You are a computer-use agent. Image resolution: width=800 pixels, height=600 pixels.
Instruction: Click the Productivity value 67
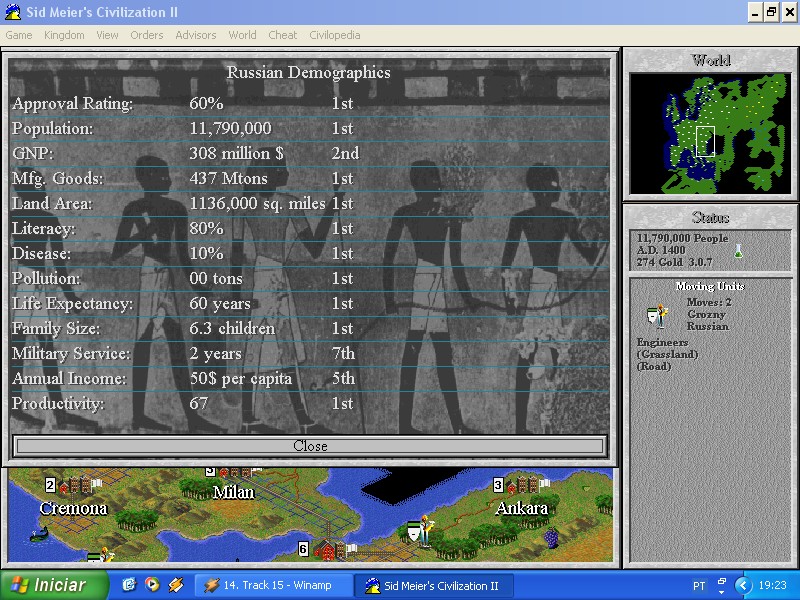point(198,404)
